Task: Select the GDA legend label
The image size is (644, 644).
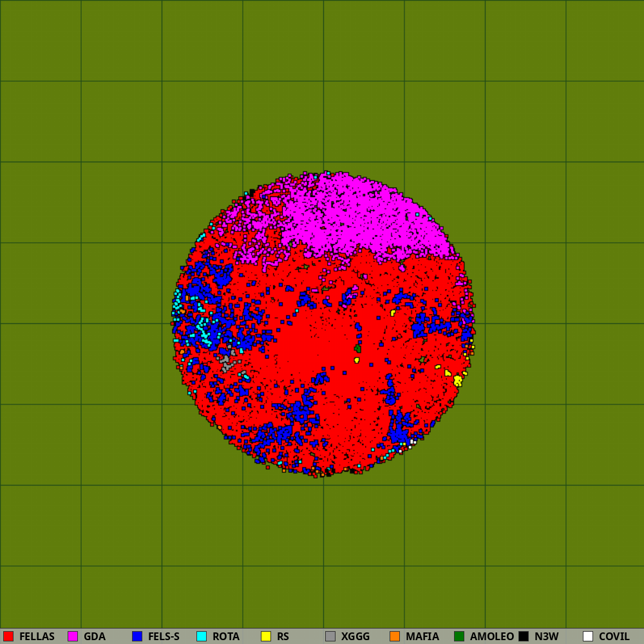Action: pos(95,636)
